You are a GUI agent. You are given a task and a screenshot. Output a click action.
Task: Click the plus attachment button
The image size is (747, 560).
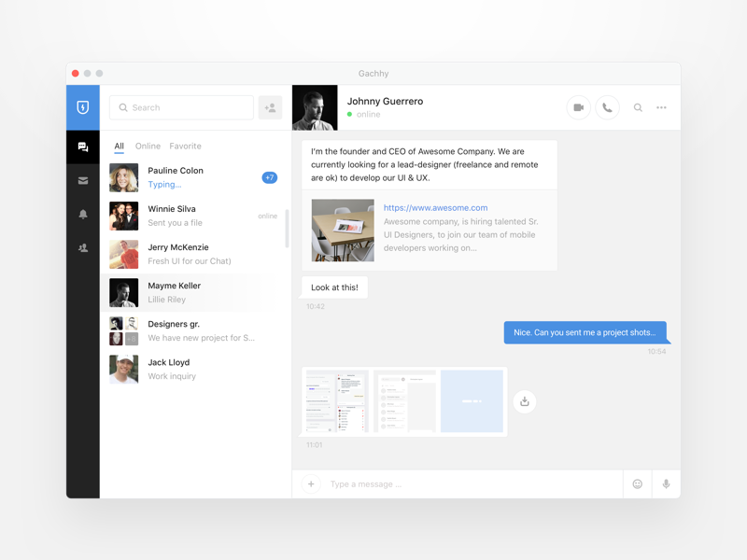pyautogui.click(x=311, y=484)
